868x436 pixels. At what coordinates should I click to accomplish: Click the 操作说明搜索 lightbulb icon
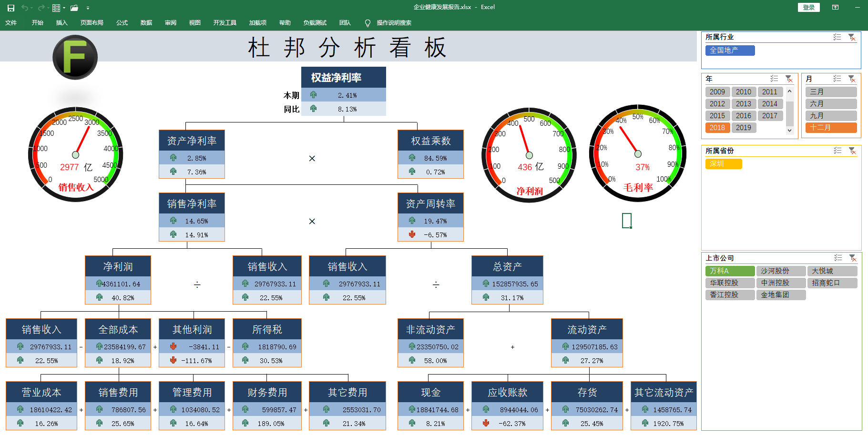(367, 22)
